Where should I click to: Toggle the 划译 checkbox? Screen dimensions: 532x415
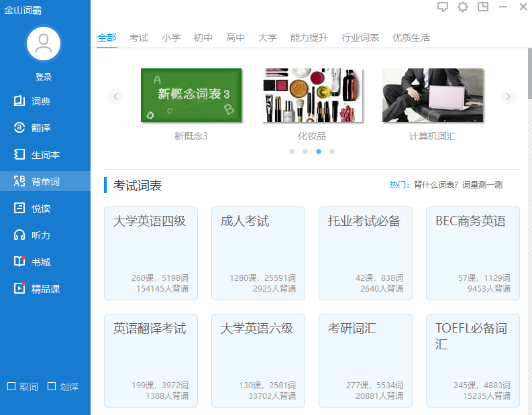pyautogui.click(x=52, y=386)
